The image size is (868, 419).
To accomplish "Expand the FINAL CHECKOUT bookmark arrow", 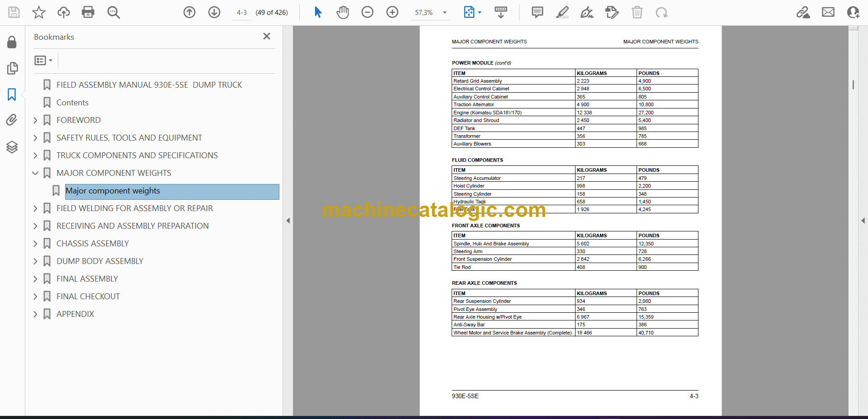I will (x=35, y=297).
